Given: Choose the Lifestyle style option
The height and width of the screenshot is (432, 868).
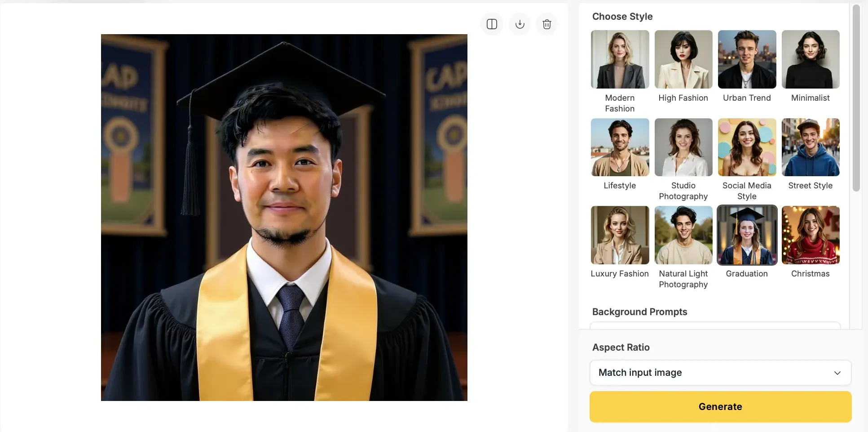Looking at the screenshot, I should click(x=620, y=147).
